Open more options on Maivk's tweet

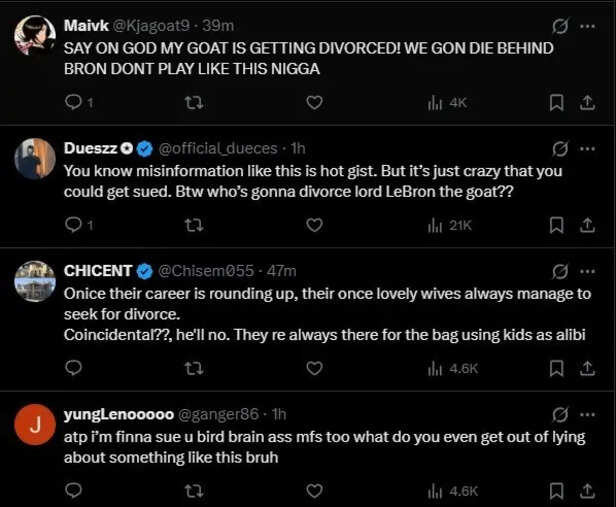coord(587,26)
